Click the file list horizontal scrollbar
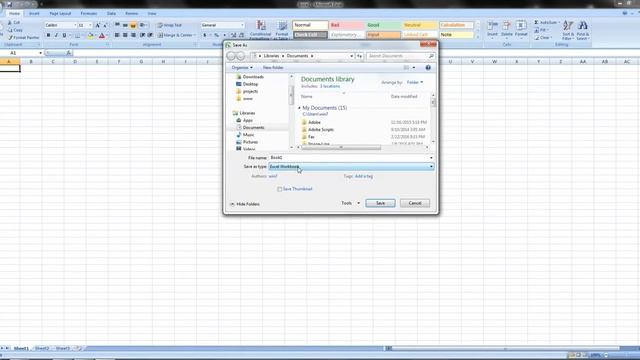Viewport: 640px width, 360px height. pyautogui.click(x=341, y=147)
